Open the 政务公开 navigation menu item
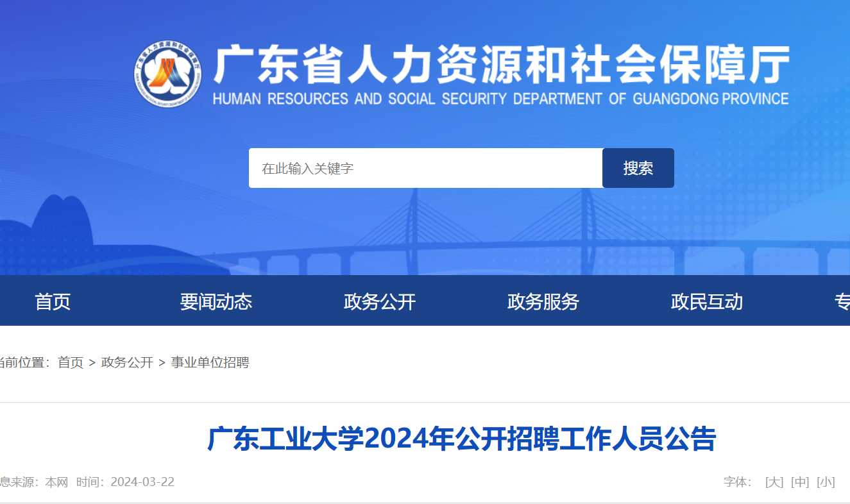The image size is (850, 504). (x=380, y=301)
